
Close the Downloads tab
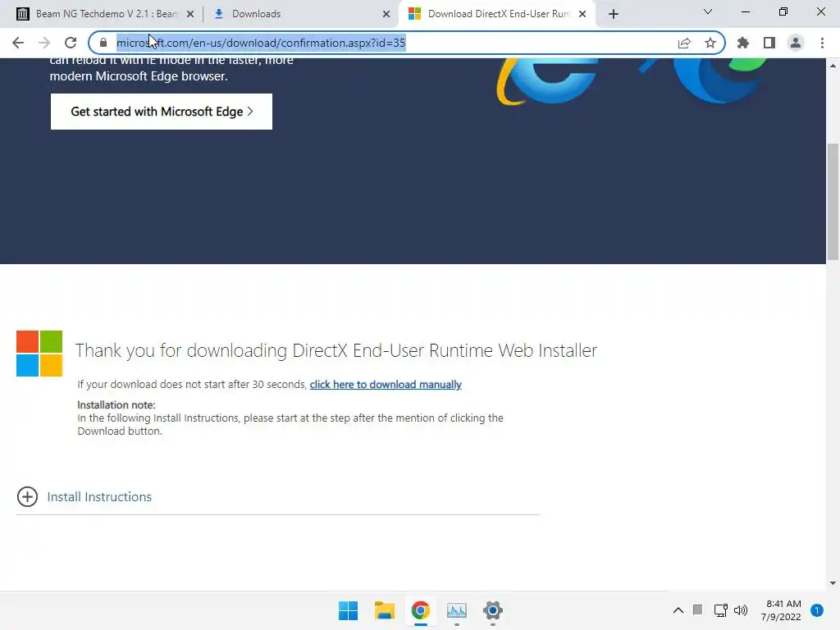click(x=386, y=14)
